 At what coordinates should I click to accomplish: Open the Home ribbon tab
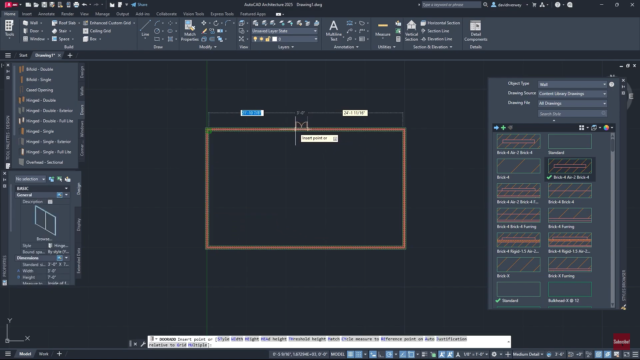[9, 14]
